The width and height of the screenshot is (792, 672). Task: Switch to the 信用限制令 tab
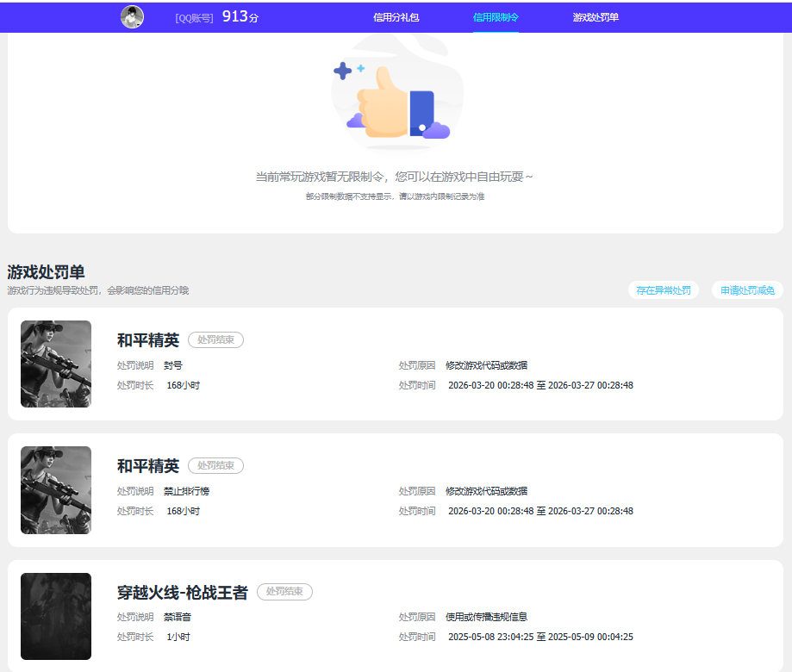(x=496, y=17)
